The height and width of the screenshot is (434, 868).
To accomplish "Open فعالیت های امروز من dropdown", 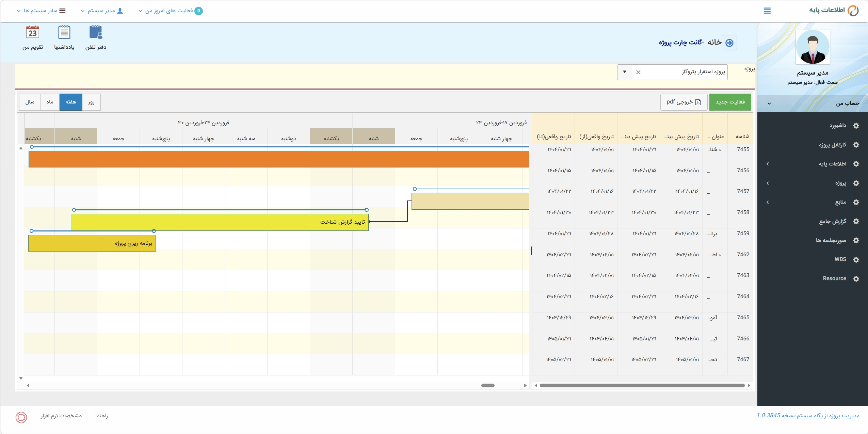I will (171, 11).
